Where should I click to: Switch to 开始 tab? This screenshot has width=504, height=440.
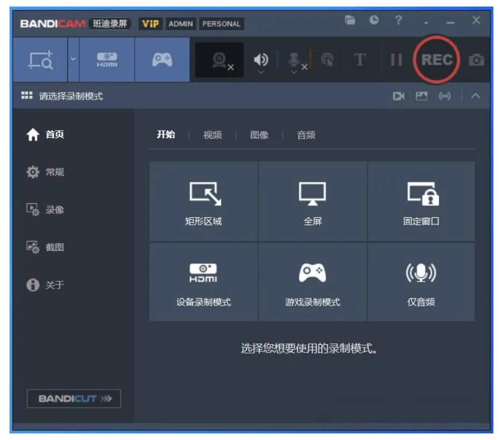coord(166,134)
